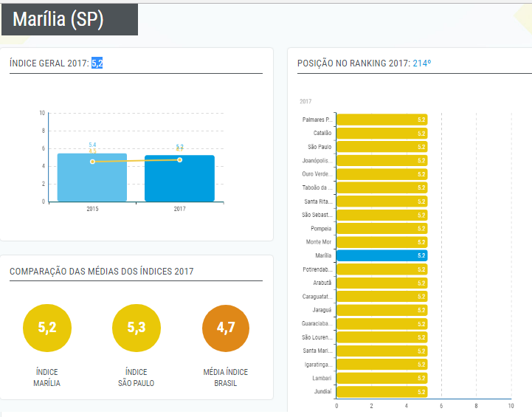Image resolution: width=532 pixels, height=417 pixels.
Task: Click the 214º ranking position text
Action: [421, 64]
